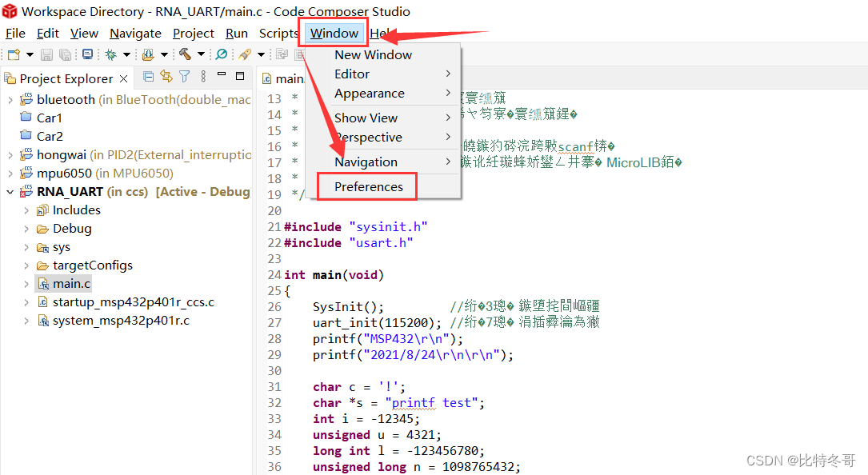Expand the Debug folder

(x=26, y=229)
